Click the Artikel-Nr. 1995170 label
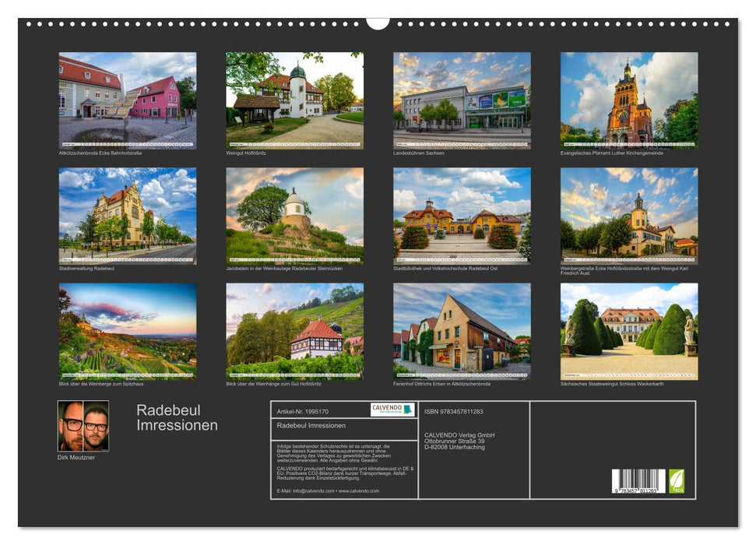This screenshot has width=756, height=545. (x=304, y=411)
